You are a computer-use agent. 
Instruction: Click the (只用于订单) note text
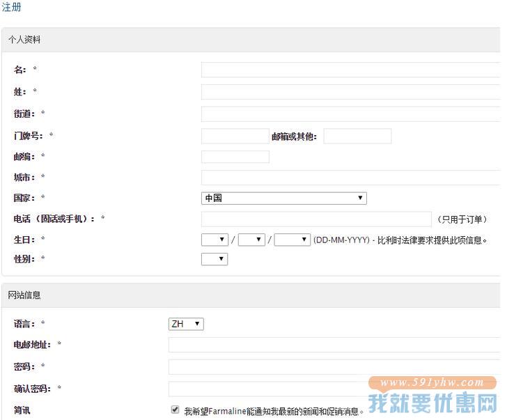[462, 219]
